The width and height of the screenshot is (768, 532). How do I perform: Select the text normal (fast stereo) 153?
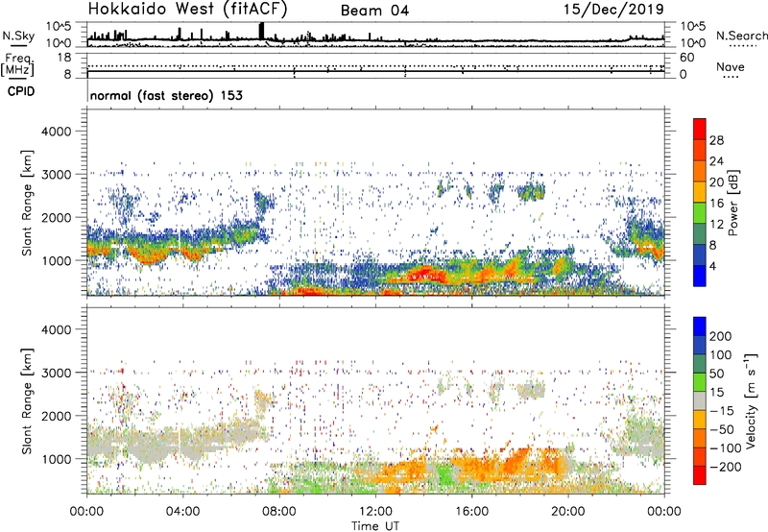pos(166,95)
